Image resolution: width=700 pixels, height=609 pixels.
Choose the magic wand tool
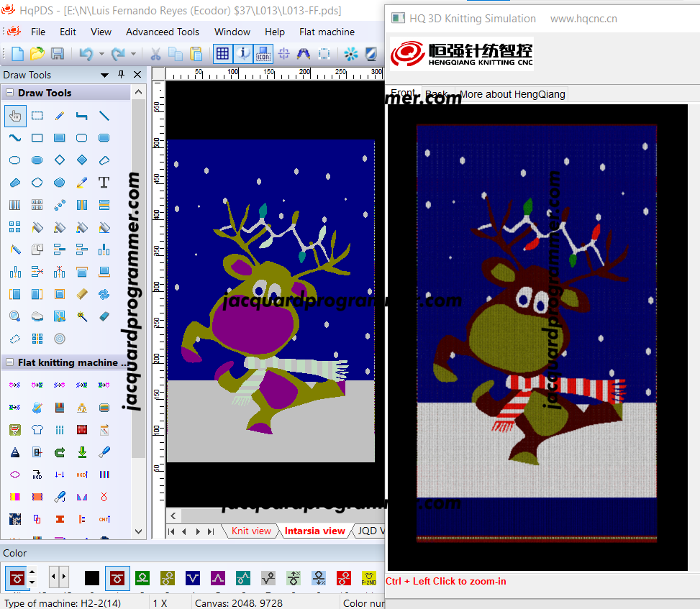point(82,316)
